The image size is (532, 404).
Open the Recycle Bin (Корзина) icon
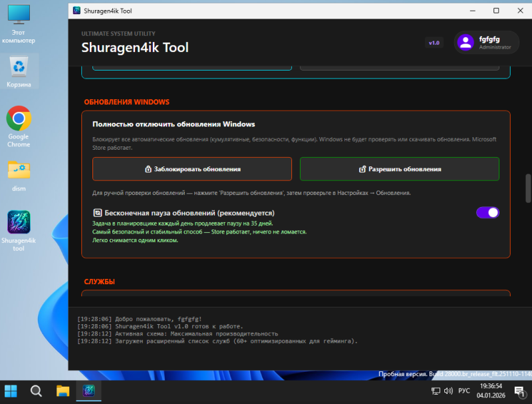19,67
